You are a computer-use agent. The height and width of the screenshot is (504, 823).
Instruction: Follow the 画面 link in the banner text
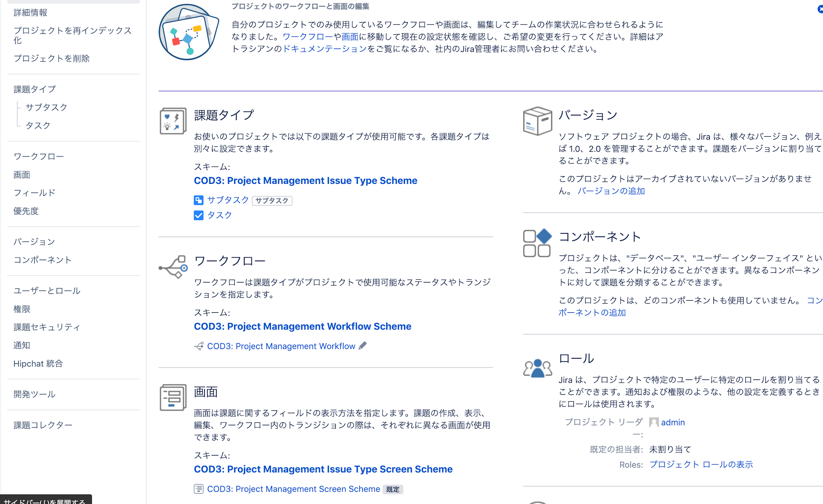tap(350, 37)
